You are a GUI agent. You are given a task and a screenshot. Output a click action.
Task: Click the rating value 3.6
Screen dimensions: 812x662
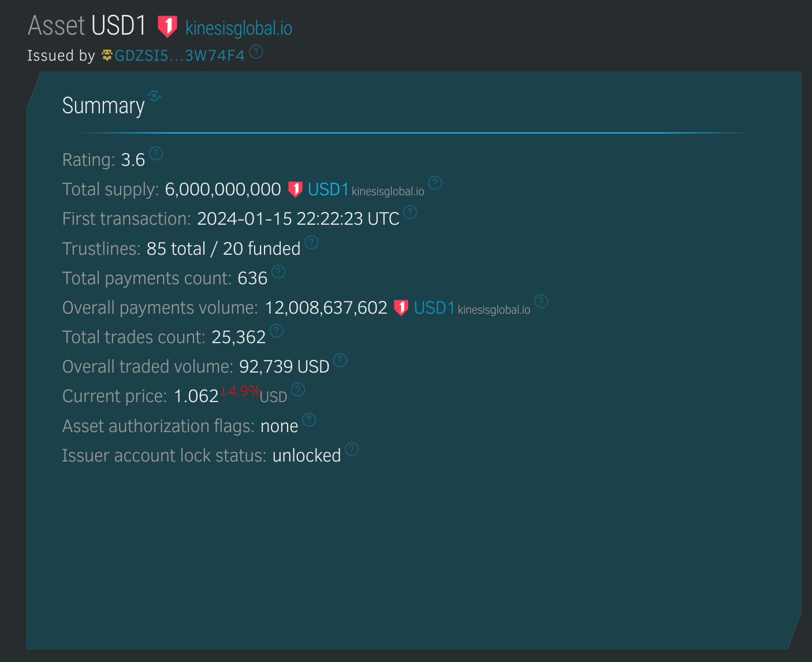point(133,160)
